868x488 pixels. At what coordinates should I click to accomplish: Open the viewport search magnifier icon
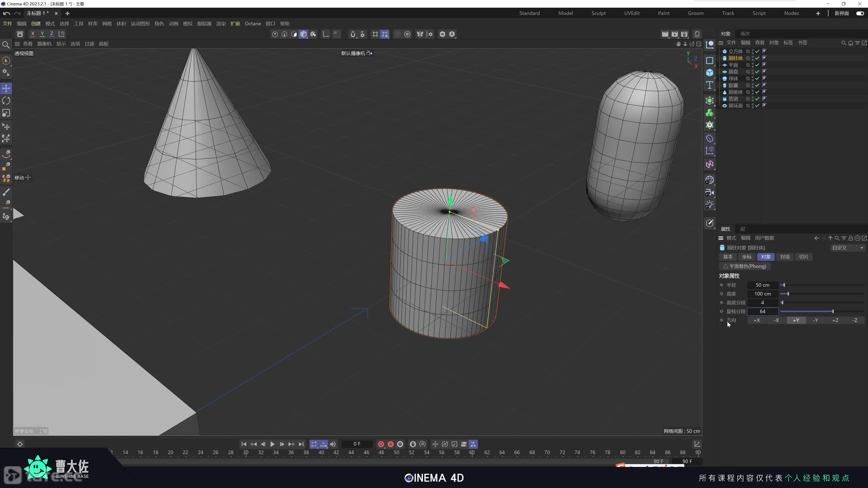[x=6, y=45]
